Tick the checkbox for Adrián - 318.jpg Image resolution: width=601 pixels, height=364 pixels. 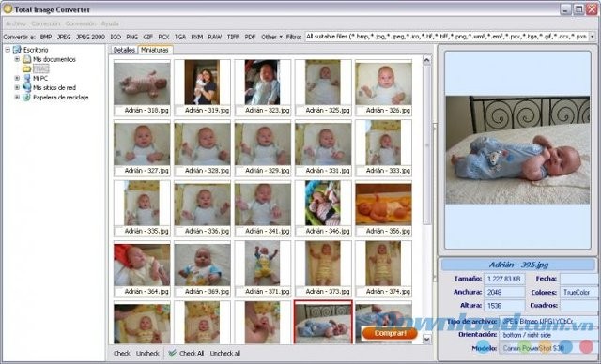coord(119,111)
